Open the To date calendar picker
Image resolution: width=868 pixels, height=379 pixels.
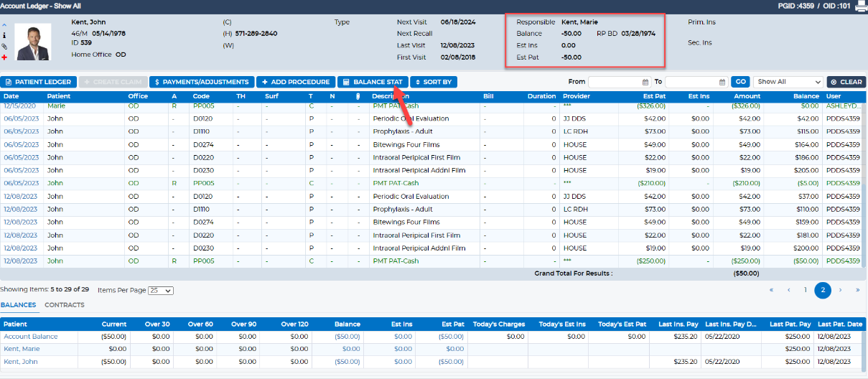722,82
